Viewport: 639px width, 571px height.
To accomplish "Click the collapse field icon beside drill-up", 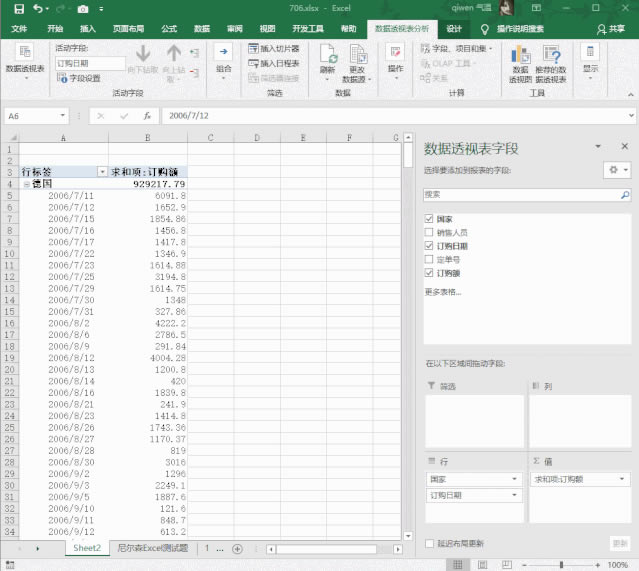I will pyautogui.click(x=194, y=73).
